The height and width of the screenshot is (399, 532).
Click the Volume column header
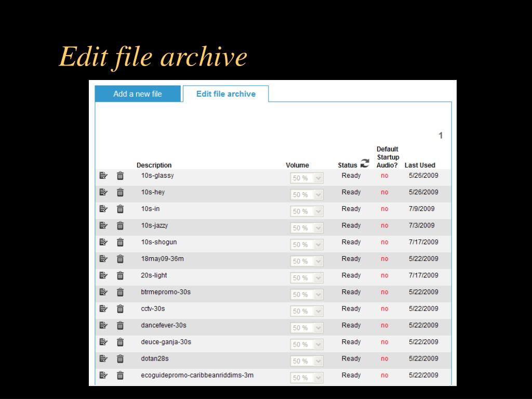point(297,165)
